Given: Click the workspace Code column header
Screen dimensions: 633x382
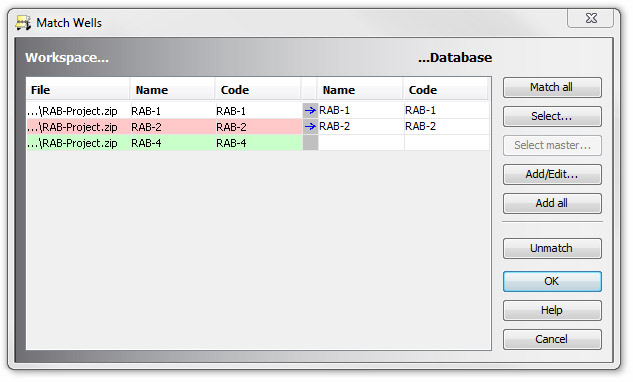Looking at the screenshot, I should click(x=258, y=90).
